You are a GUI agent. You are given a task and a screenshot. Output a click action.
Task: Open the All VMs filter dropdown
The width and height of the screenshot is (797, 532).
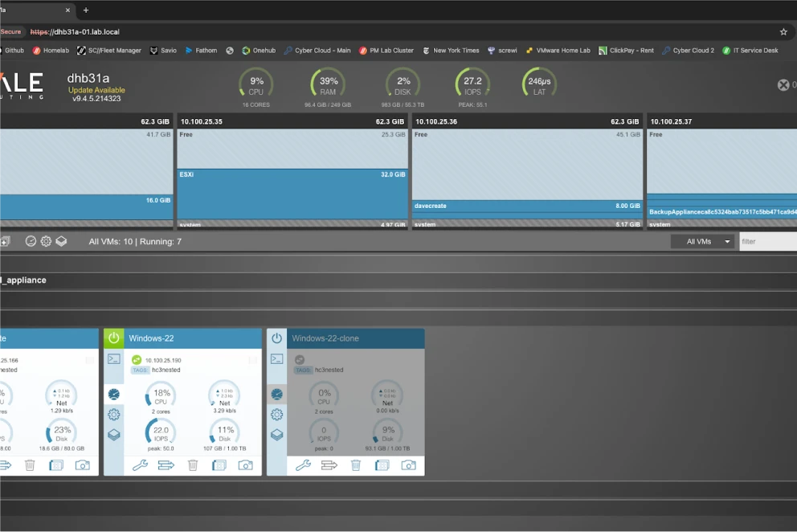(x=703, y=242)
